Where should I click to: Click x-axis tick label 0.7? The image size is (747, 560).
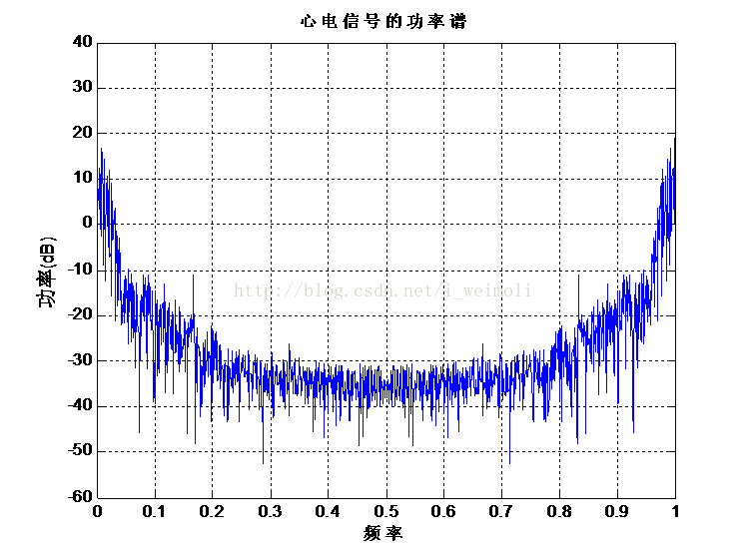coord(501,511)
